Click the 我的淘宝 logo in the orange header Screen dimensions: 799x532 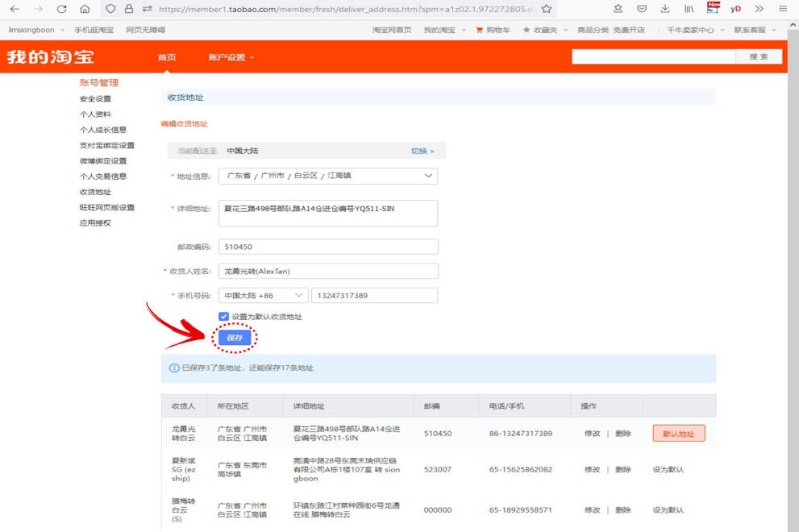pyautogui.click(x=50, y=56)
